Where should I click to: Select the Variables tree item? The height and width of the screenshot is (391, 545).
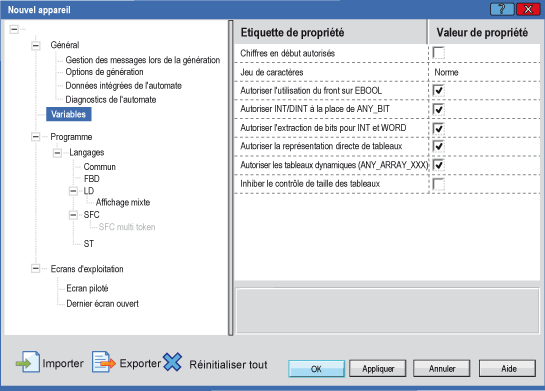click(x=68, y=114)
